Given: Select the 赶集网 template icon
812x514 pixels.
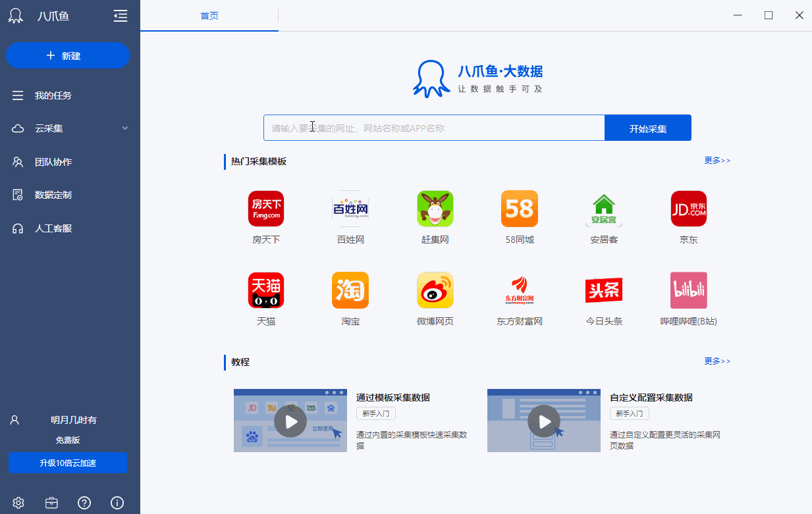Looking at the screenshot, I should click(435, 209).
